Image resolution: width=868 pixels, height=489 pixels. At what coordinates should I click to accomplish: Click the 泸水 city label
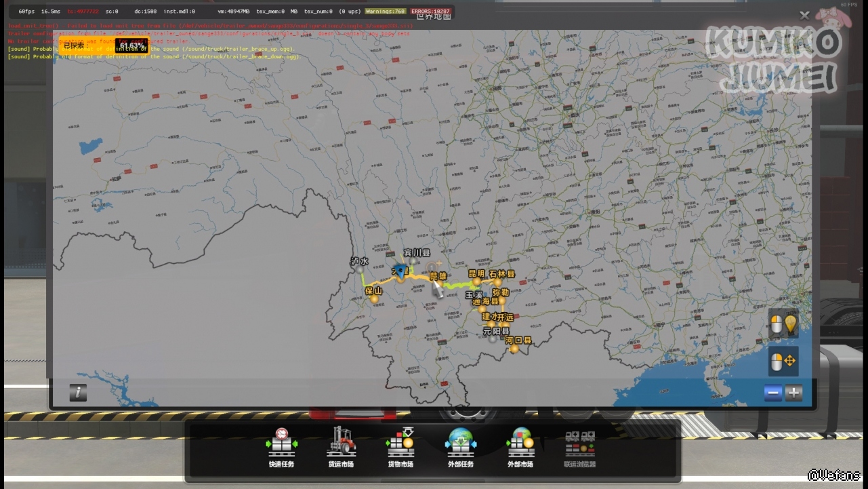pos(360,261)
